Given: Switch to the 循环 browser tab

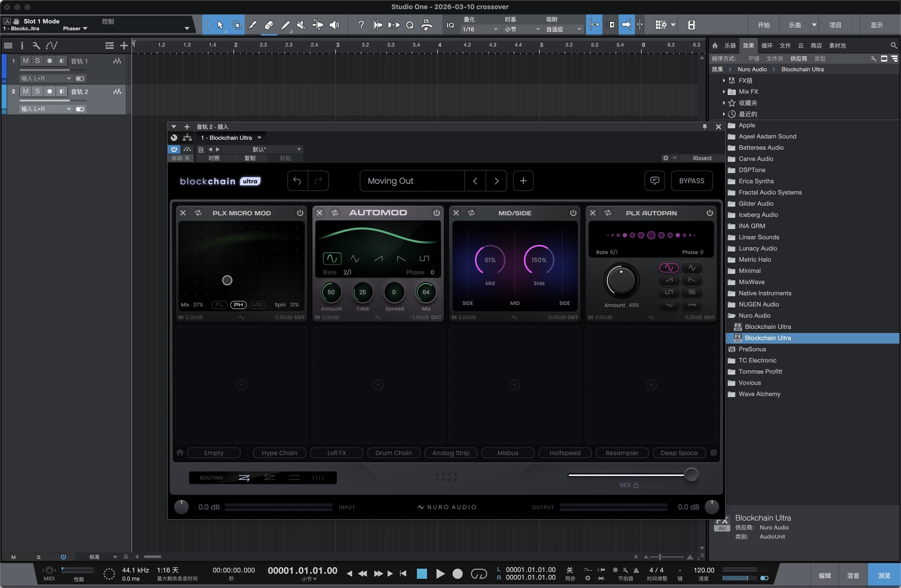Looking at the screenshot, I should (766, 45).
